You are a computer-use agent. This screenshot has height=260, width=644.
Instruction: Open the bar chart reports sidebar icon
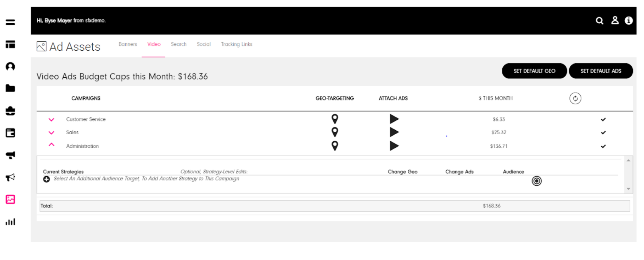tap(10, 222)
